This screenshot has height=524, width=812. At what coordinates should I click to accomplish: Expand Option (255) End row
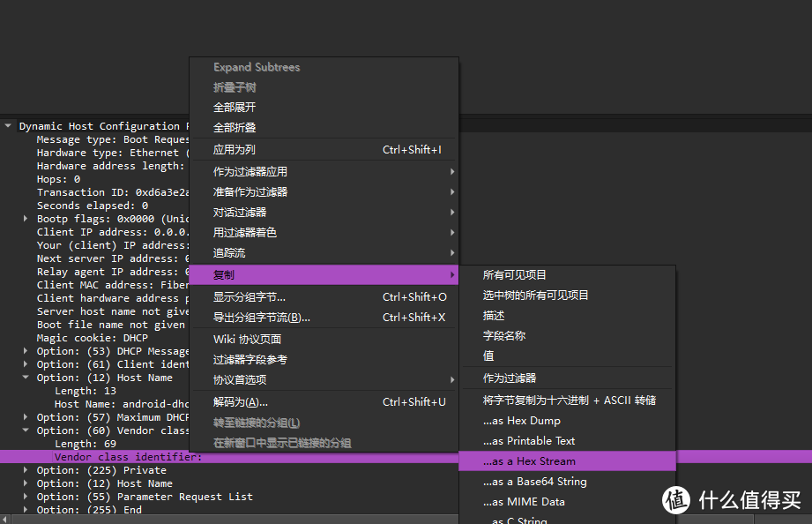tap(26, 510)
